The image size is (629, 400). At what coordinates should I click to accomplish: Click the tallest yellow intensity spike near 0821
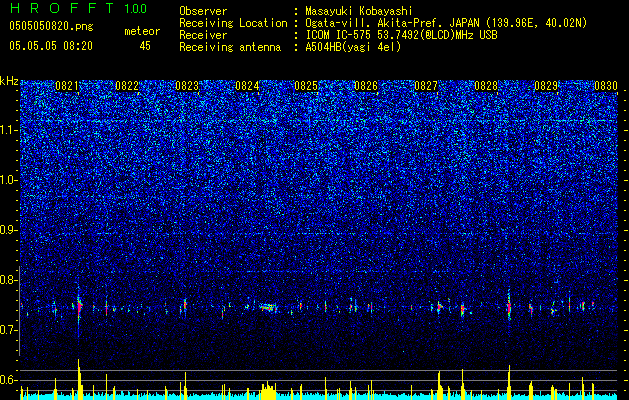pos(79,379)
